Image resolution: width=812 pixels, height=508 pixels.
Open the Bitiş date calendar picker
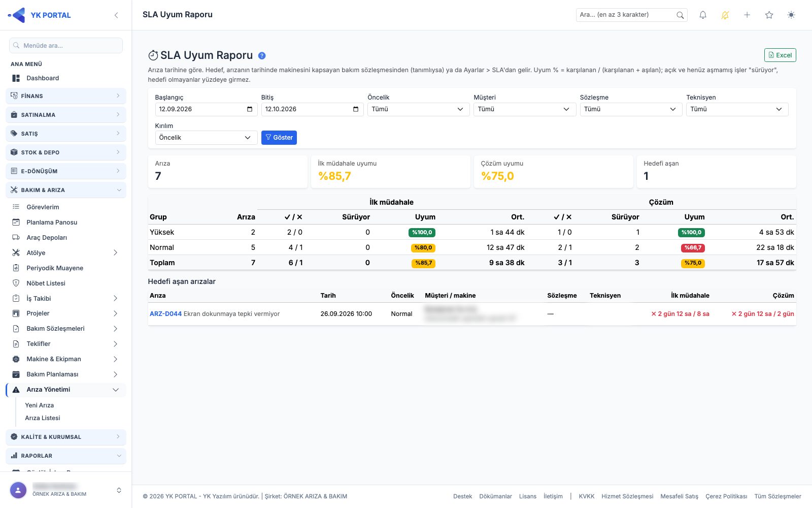[355, 109]
